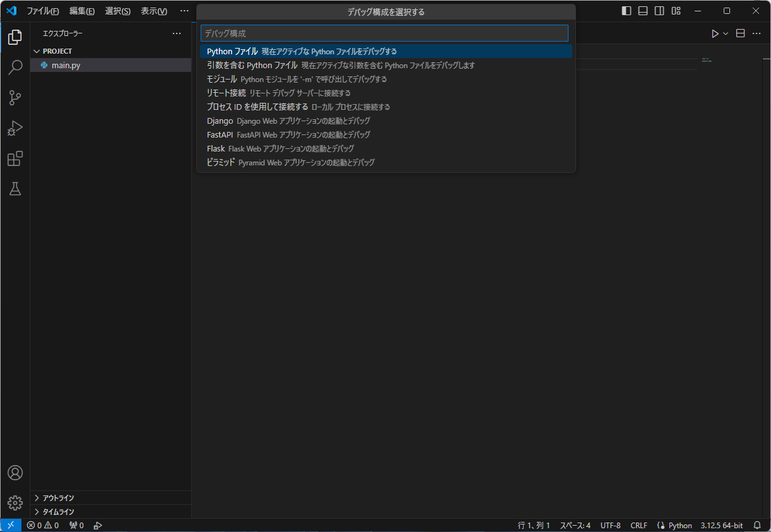Click the Run Python File play button
The width and height of the screenshot is (771, 532).
715,33
